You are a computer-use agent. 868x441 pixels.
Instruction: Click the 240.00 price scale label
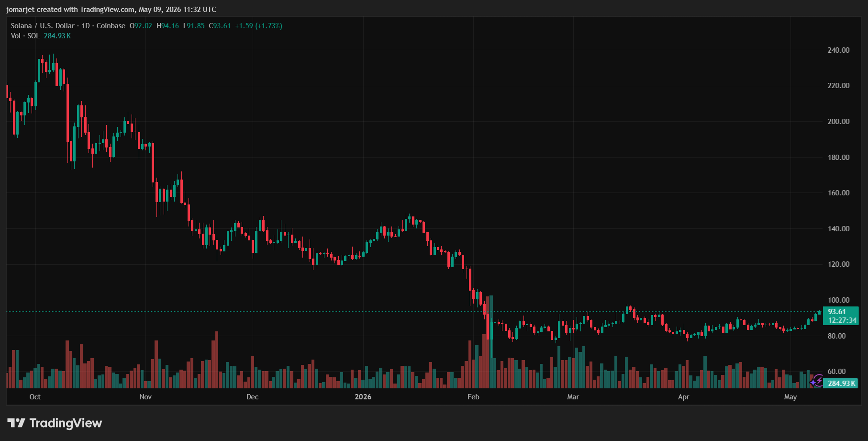pos(838,50)
